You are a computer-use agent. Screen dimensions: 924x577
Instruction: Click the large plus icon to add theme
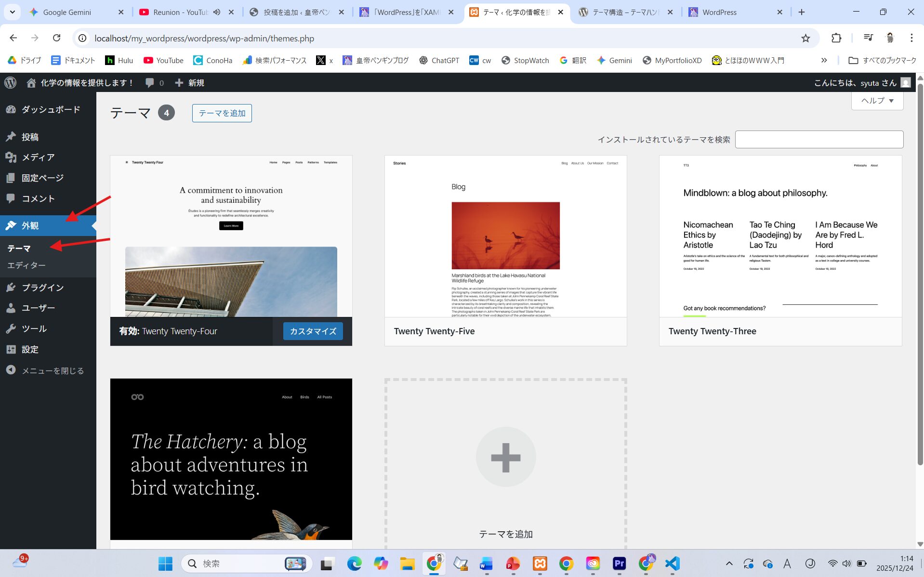505,457
